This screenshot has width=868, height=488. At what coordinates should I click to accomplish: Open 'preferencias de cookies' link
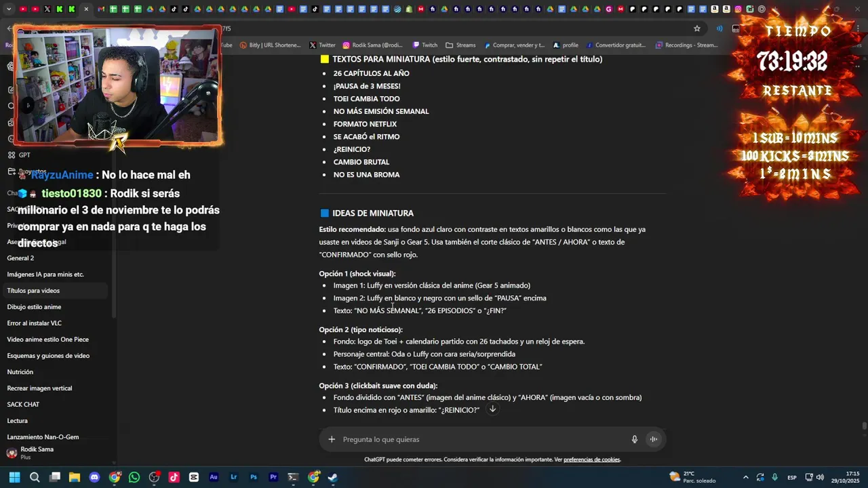[x=591, y=460]
